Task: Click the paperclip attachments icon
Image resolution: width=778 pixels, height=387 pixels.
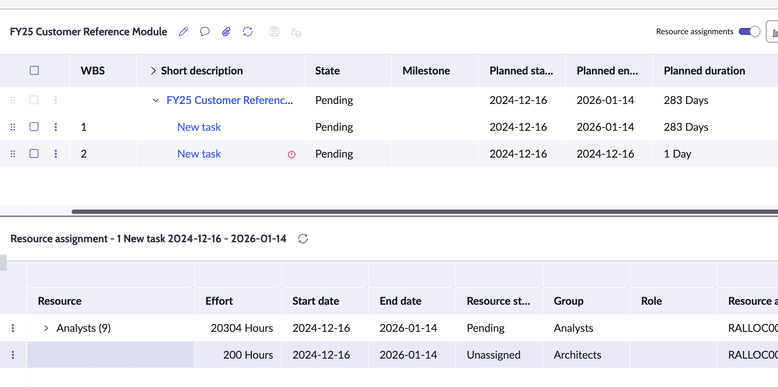Action: coord(226,32)
